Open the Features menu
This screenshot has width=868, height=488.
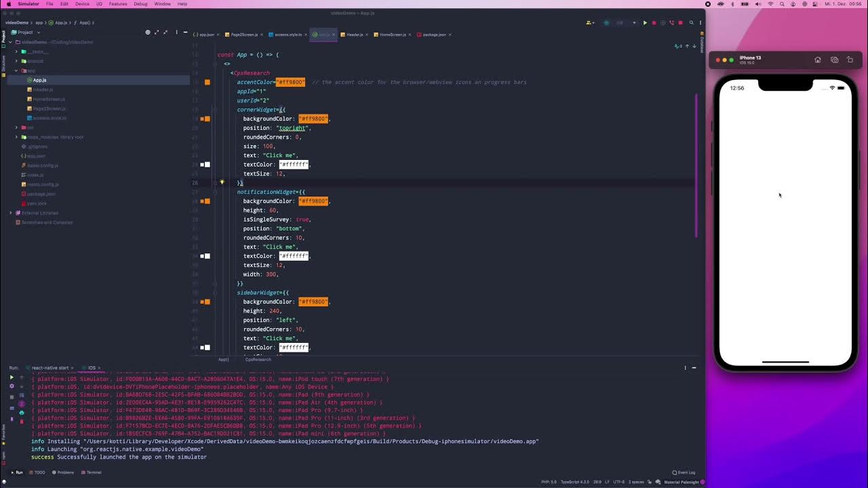point(118,4)
